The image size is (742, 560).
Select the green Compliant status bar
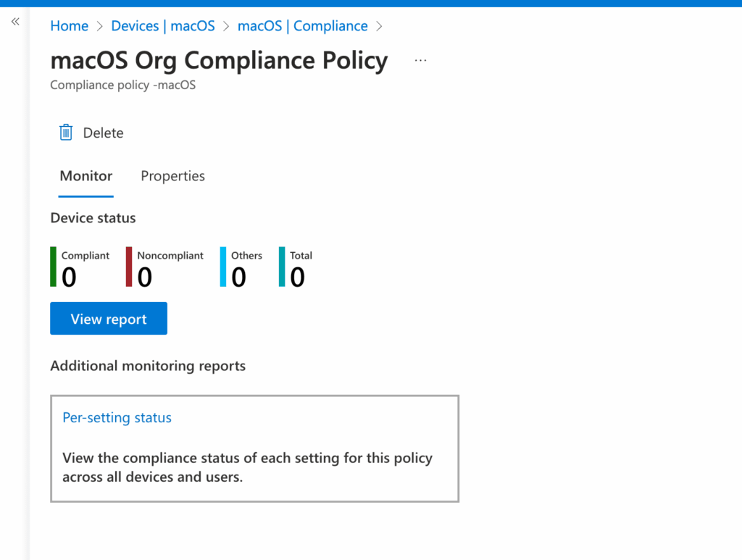(x=51, y=267)
